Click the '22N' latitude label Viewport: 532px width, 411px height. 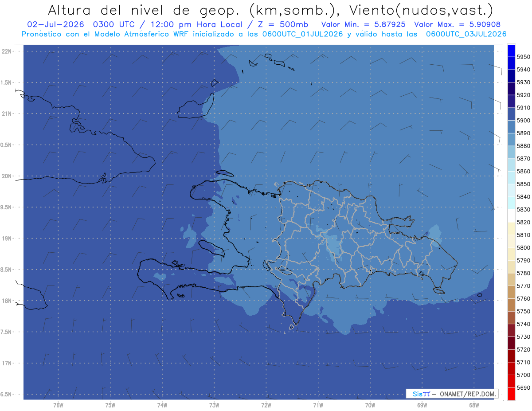pyautogui.click(x=8, y=51)
